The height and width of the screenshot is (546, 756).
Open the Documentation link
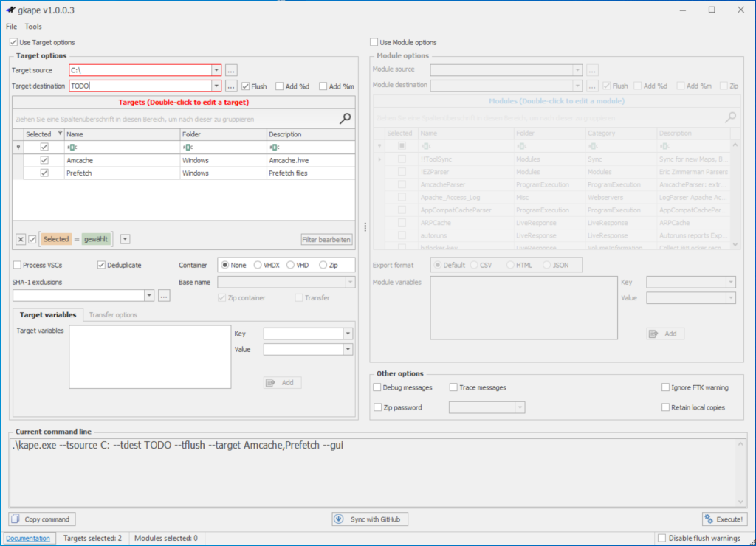28,539
